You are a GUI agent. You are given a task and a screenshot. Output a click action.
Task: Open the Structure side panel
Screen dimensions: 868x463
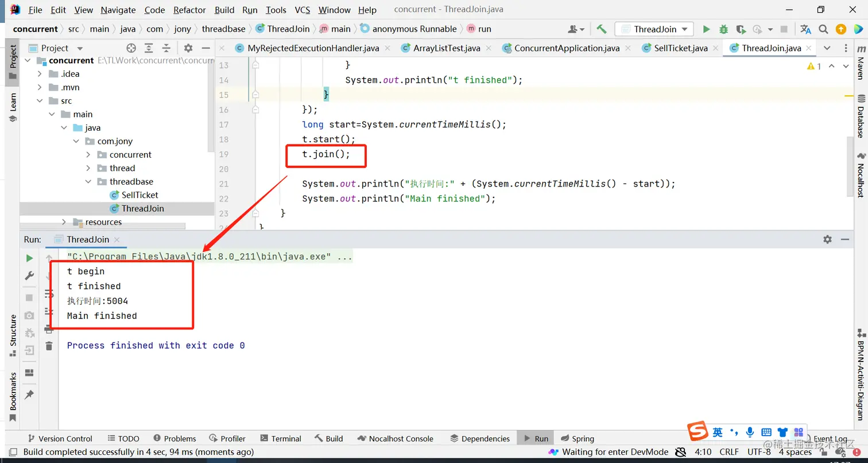(x=13, y=336)
